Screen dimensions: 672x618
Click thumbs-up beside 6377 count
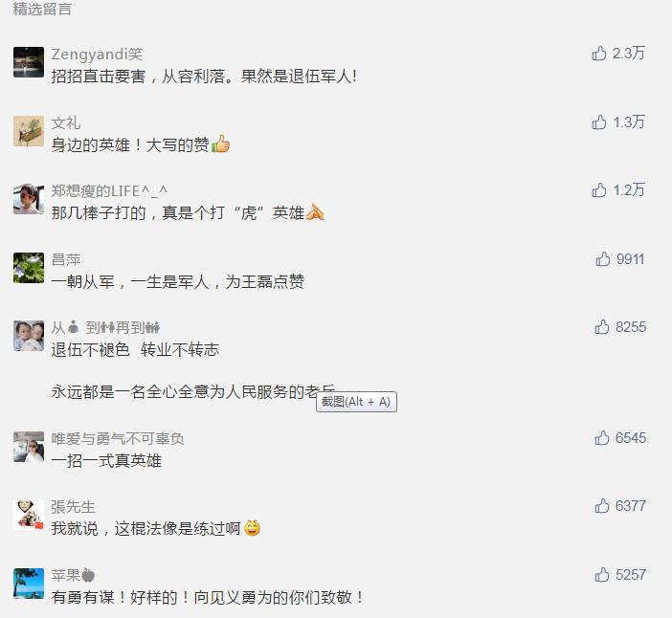click(x=602, y=506)
